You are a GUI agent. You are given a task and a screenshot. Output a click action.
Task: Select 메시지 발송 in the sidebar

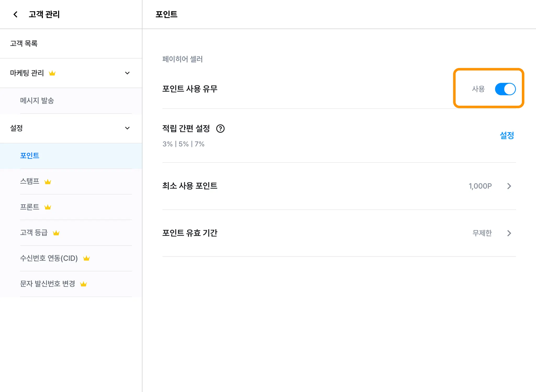click(x=37, y=101)
